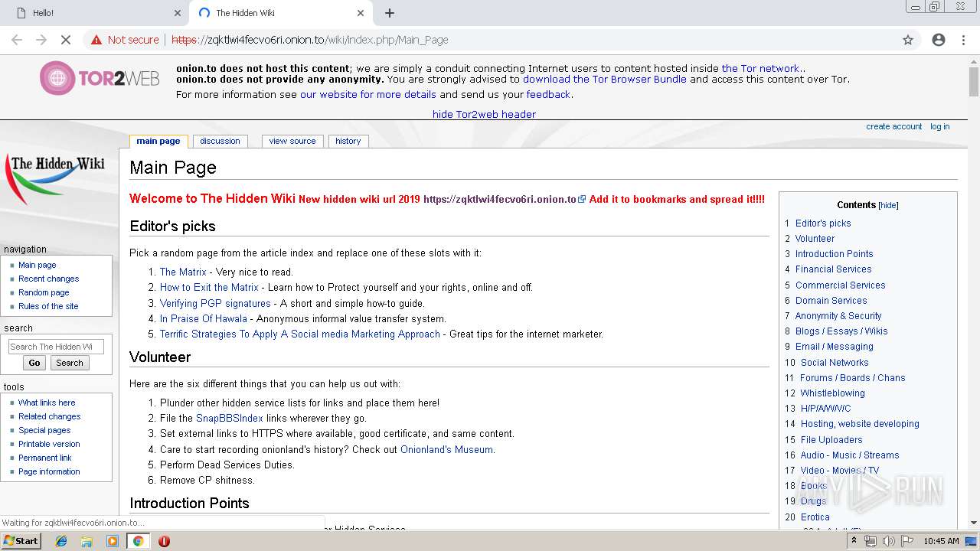Open File Explorer folder in taskbar

click(87, 541)
